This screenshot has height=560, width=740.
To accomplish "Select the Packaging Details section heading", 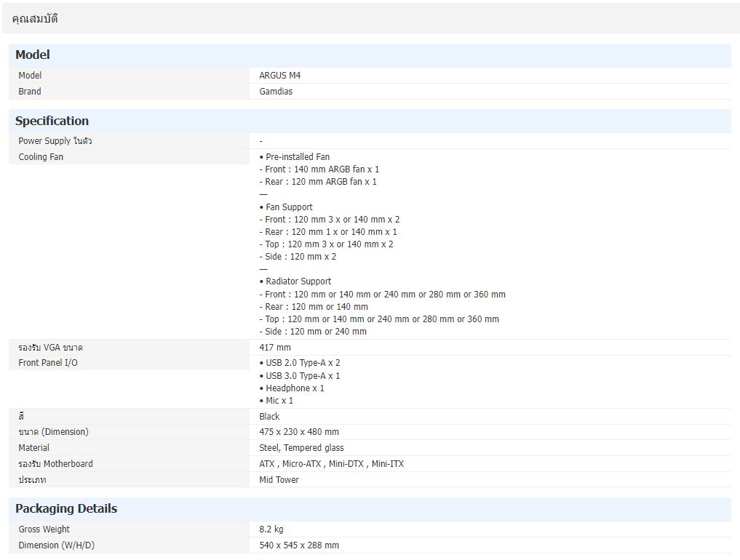I will [66, 509].
